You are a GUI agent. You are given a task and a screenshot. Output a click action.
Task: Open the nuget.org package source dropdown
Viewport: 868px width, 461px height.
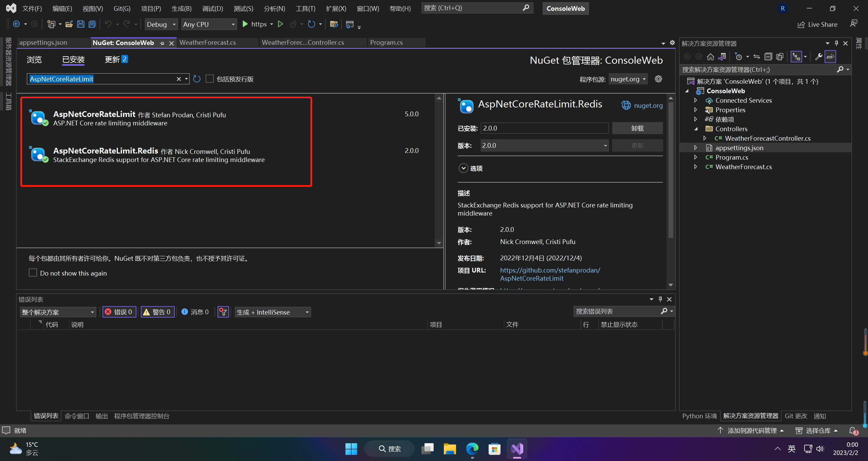(628, 79)
